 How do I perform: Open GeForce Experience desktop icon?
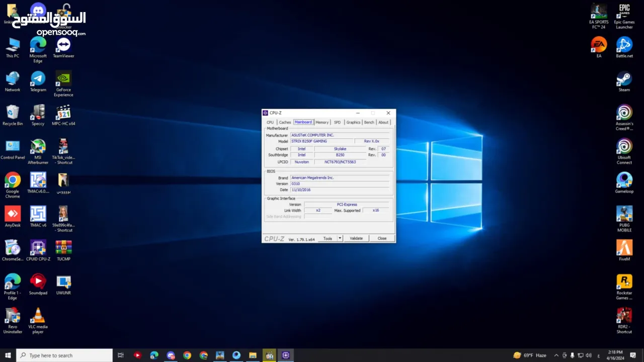tap(63, 84)
